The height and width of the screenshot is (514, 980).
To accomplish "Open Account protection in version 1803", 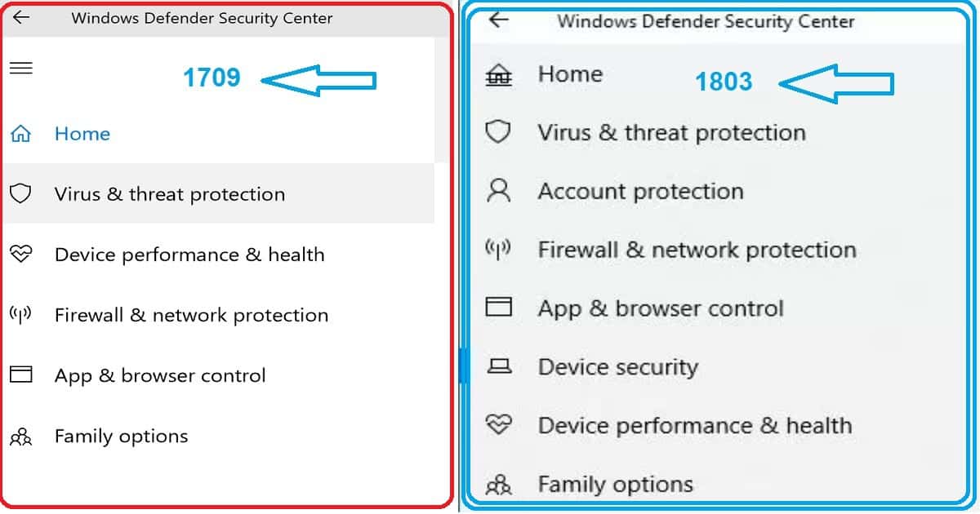I will click(x=641, y=191).
